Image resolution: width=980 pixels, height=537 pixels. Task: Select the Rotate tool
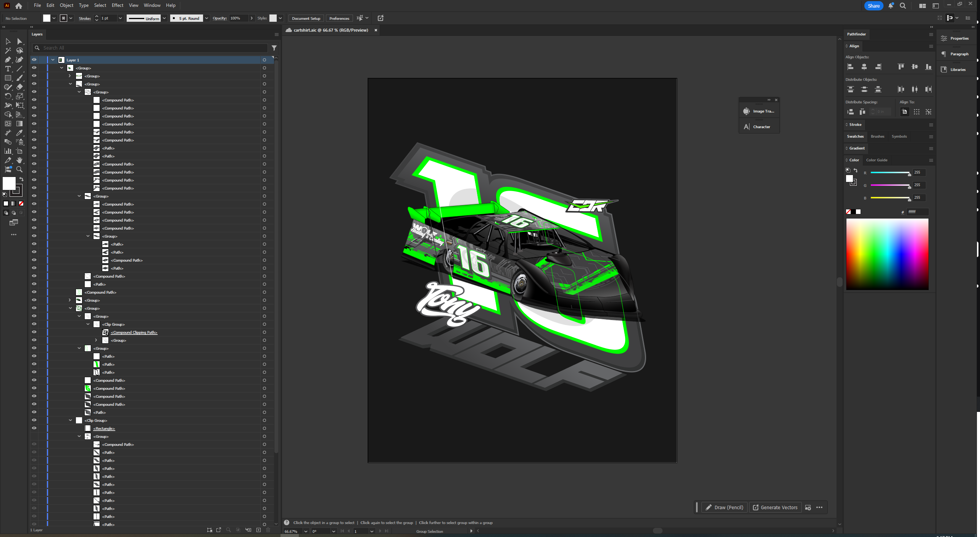(8, 96)
